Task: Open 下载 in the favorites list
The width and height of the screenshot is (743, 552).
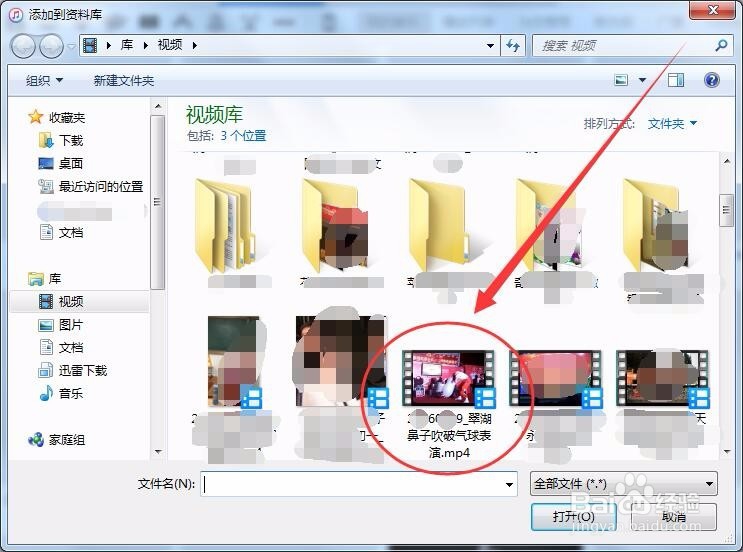Action: 61,140
